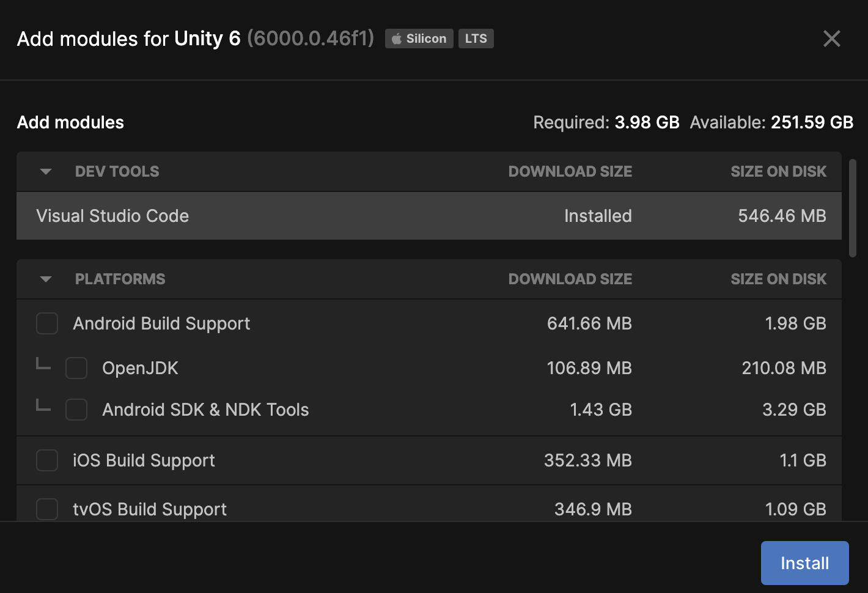Click SIZE ON DISK header in DEV TOOLS
Screen dimensions: 868x593
click(779, 172)
